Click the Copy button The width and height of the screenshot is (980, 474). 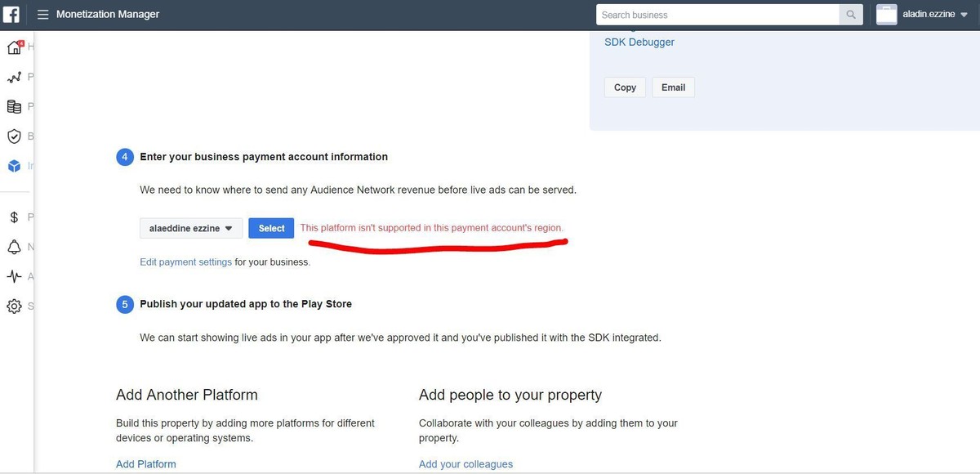pyautogui.click(x=625, y=87)
